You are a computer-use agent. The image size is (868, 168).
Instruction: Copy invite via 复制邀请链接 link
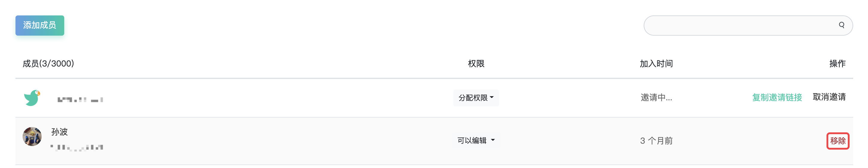point(777,97)
